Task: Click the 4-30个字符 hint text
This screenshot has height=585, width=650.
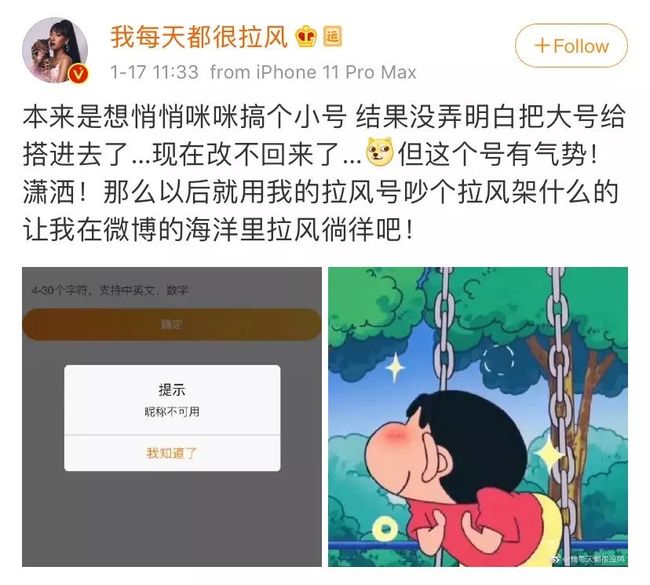Action: click(x=110, y=290)
